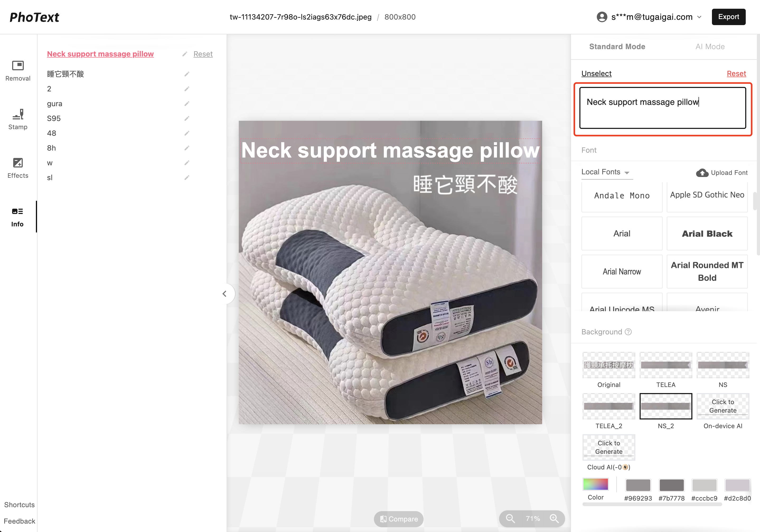The width and height of the screenshot is (760, 532).
Task: Expand the Local Fonts dropdown
Action: pyautogui.click(x=606, y=172)
